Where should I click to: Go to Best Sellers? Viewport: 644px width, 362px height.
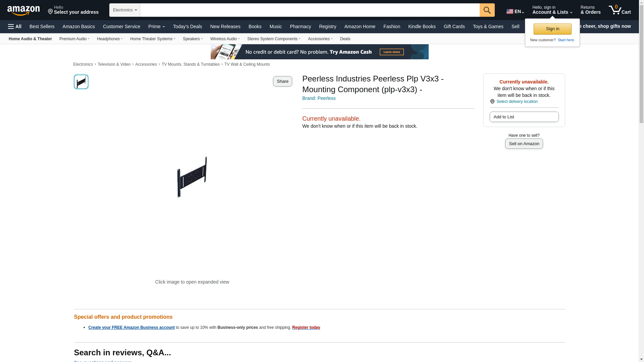click(x=42, y=26)
